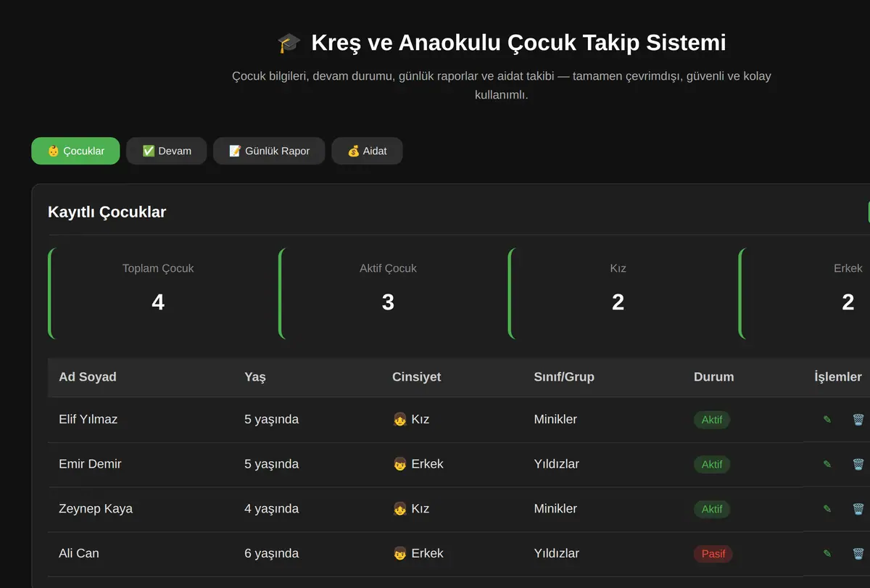Screen dimensions: 870x588
Task: Click the Cinsiyet column header
Action: click(x=417, y=377)
